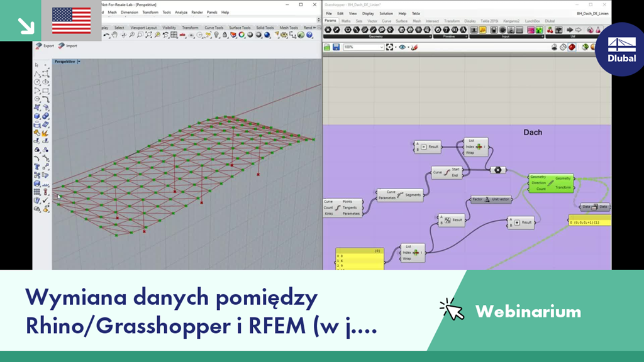
Task: Enable red shaded preview mode in Grasshopper
Action: (572, 47)
